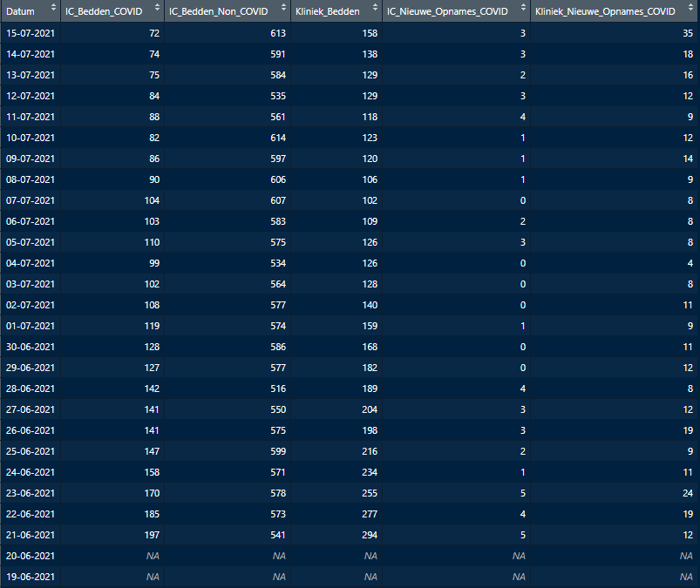The height and width of the screenshot is (588, 700).
Task: Click IC_Bedden_COVID value 197
Action: (152, 535)
